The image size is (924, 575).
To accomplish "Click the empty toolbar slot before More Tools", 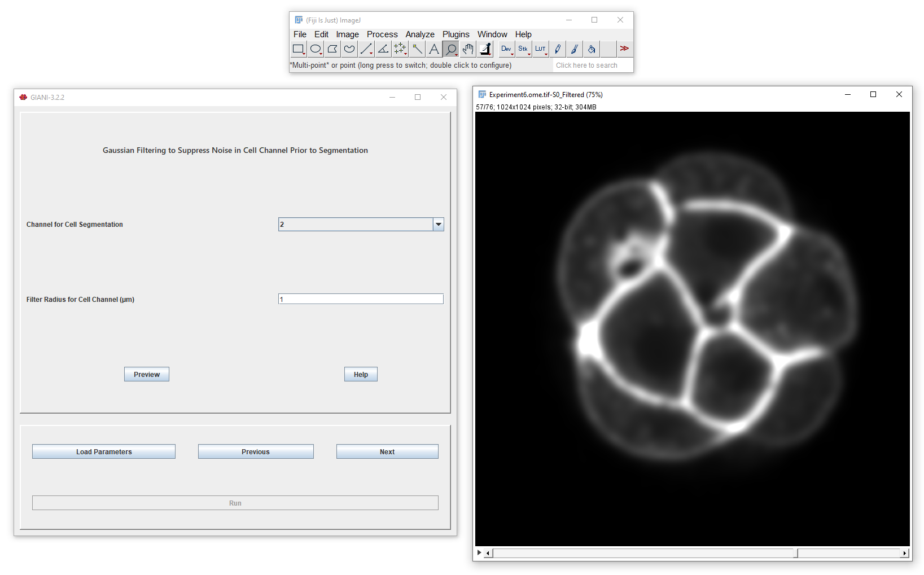I will [x=608, y=49].
